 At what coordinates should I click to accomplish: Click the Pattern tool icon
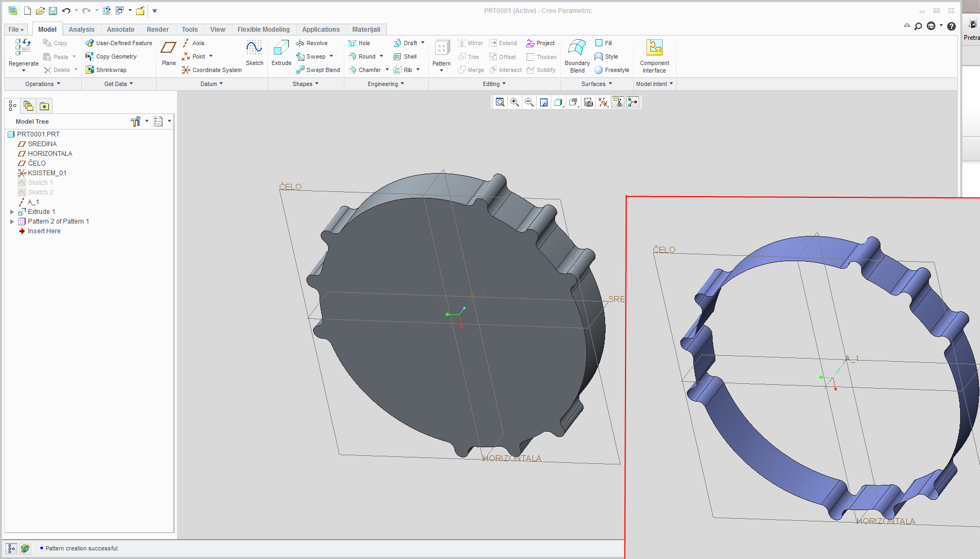[442, 48]
